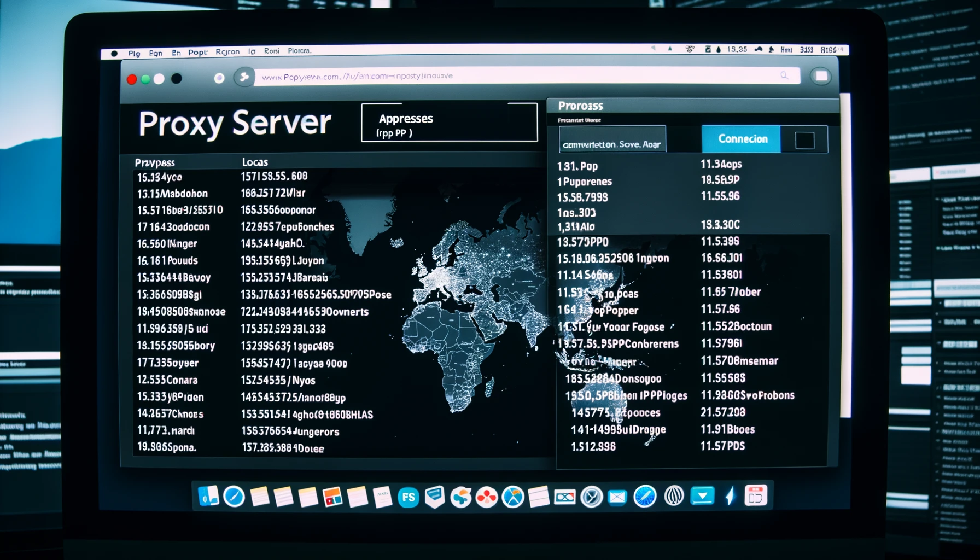This screenshot has height=560, width=980.
Task: Click the Appresses input box
Action: pyautogui.click(x=449, y=122)
